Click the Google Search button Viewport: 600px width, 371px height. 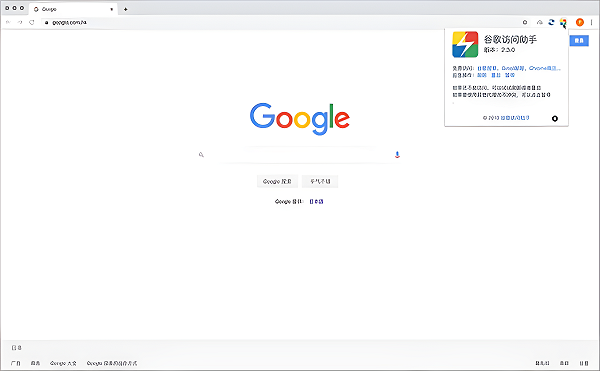(x=277, y=181)
